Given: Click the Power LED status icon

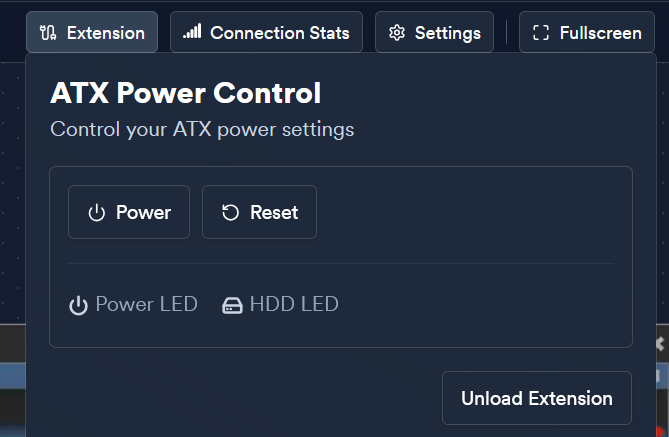Looking at the screenshot, I should [79, 305].
